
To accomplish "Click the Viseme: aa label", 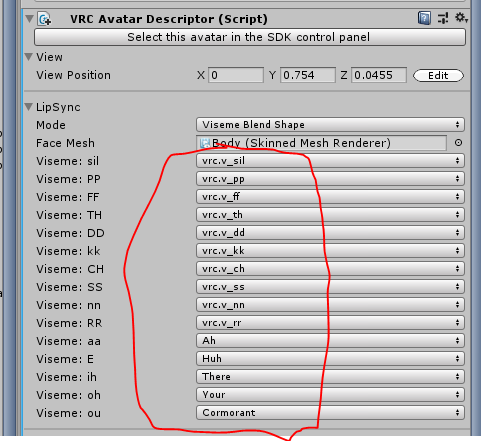I will click(x=68, y=341).
